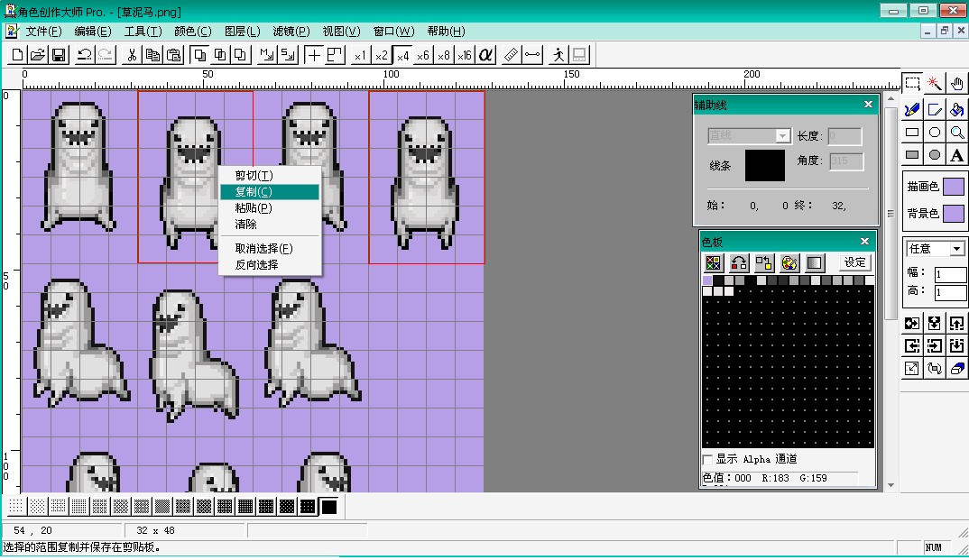The width and height of the screenshot is (969, 560).
Task: Select the magic wand tool
Action: (x=935, y=83)
